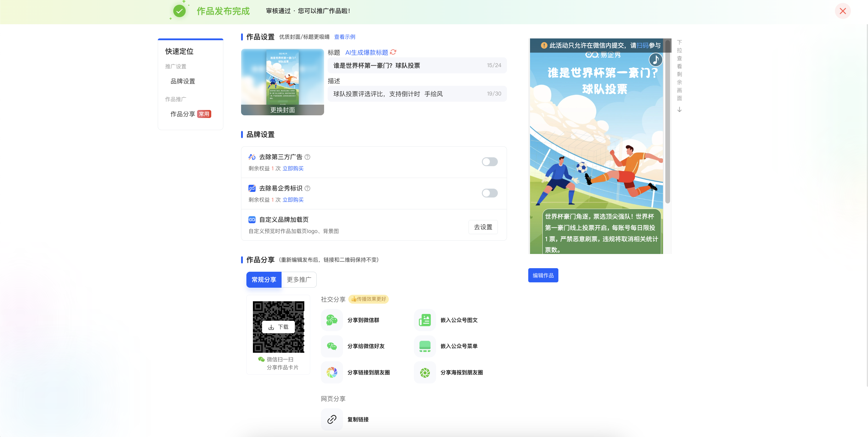Click the 常用 badge in quick navigation
This screenshot has height=437, width=868.
click(x=204, y=114)
